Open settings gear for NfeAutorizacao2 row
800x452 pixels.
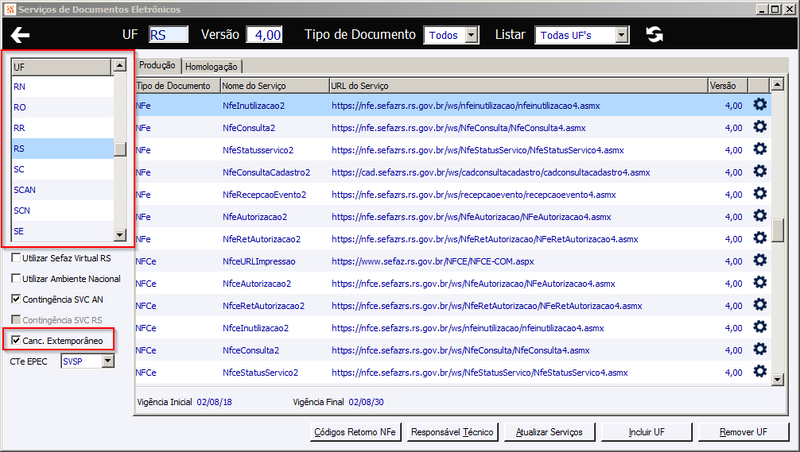760,216
